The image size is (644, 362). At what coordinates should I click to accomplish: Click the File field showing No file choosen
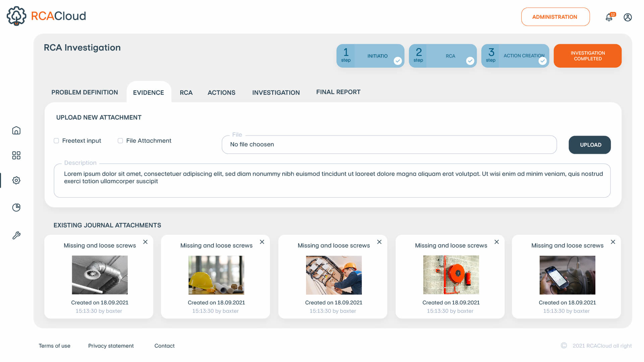click(389, 144)
